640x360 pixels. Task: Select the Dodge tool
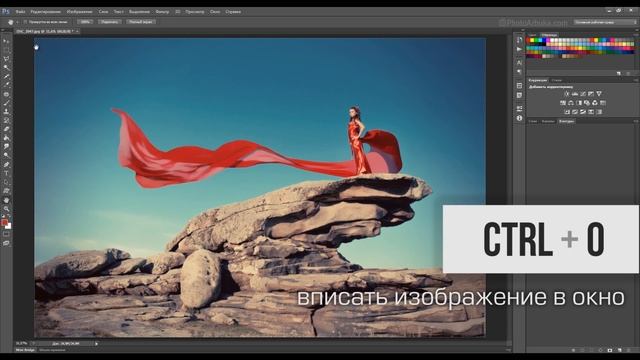tap(6, 156)
